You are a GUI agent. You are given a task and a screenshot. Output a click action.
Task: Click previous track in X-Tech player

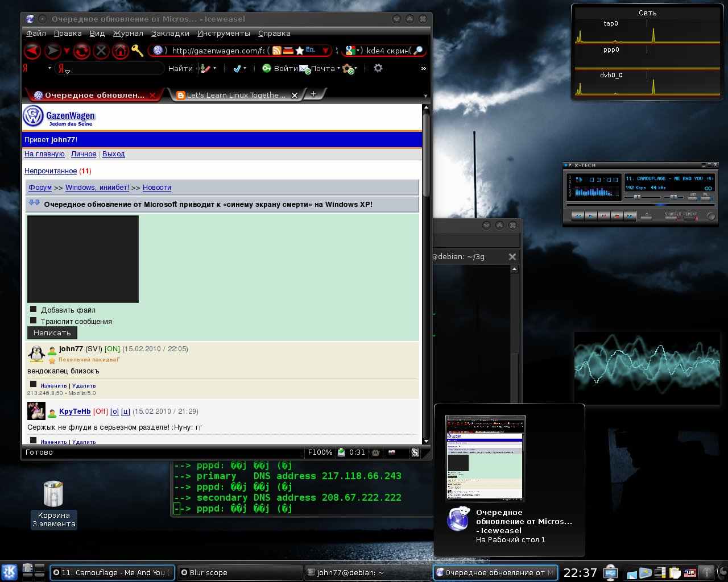578,216
